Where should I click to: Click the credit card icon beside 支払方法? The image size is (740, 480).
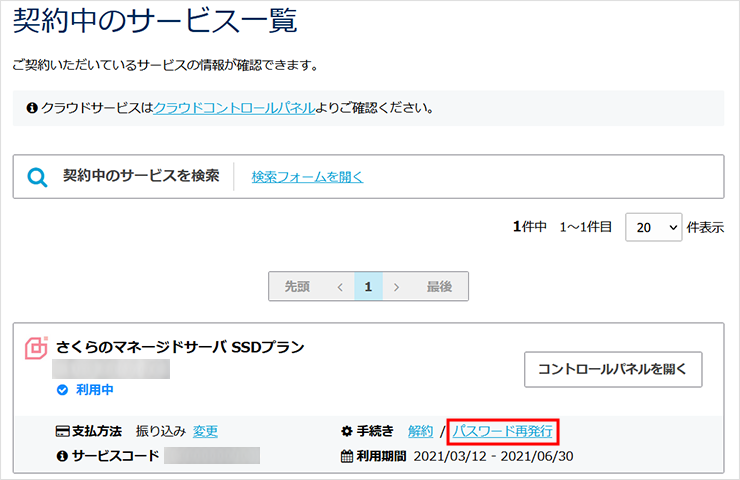(63, 431)
